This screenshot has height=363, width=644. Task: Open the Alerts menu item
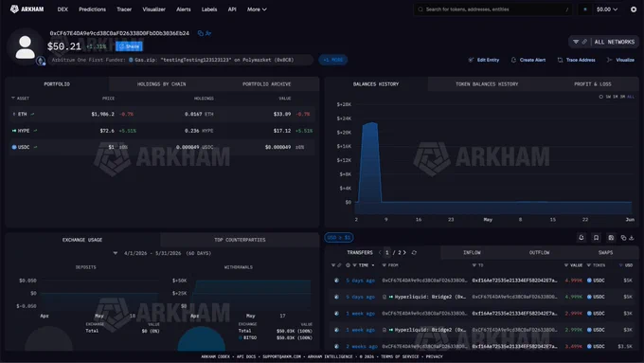(x=183, y=9)
